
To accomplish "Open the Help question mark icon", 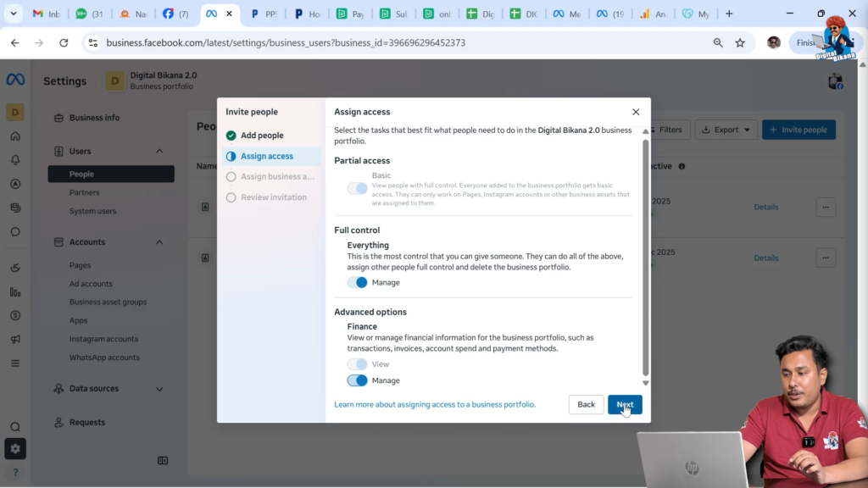I will coord(15,473).
